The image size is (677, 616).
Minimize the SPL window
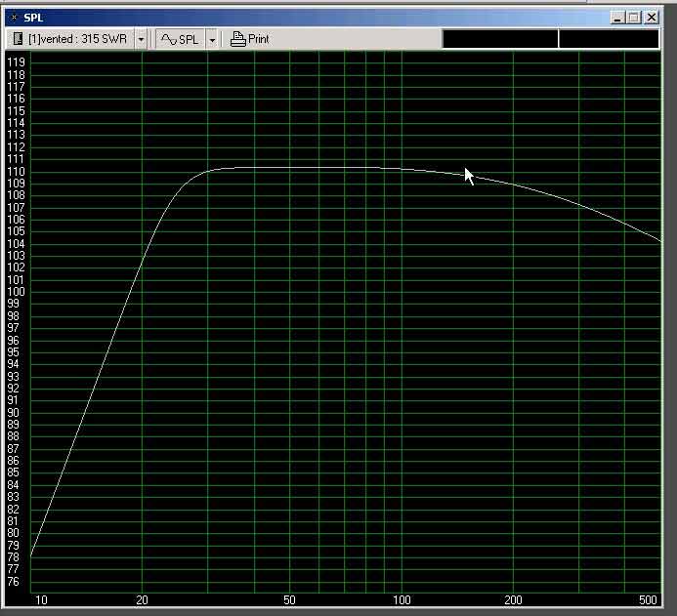[617, 18]
